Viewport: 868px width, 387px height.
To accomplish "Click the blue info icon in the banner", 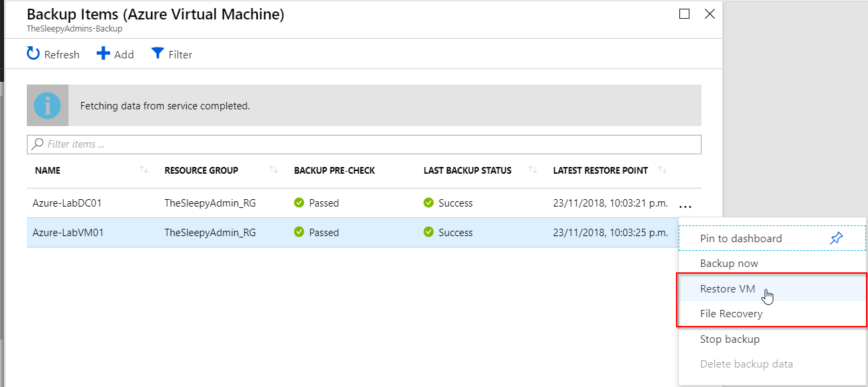I will 48,105.
